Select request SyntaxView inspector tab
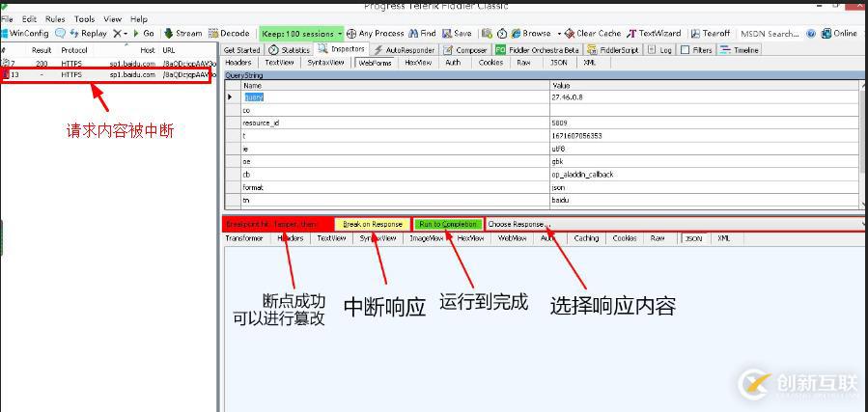Image resolution: width=868 pixels, height=412 pixels. tap(325, 63)
